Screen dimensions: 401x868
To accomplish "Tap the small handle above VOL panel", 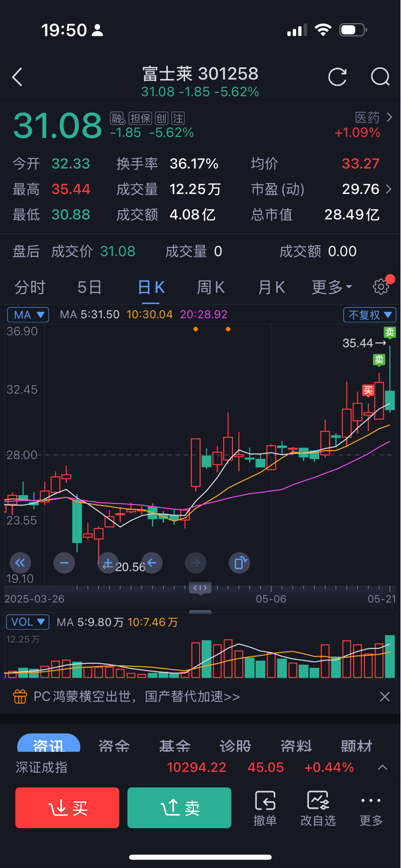I will point(200,612).
